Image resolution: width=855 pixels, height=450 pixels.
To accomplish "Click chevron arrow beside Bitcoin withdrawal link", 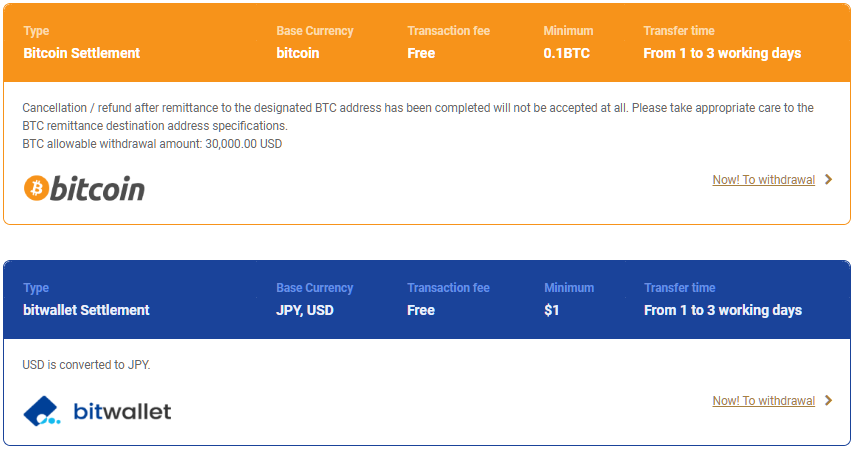I will pos(828,179).
